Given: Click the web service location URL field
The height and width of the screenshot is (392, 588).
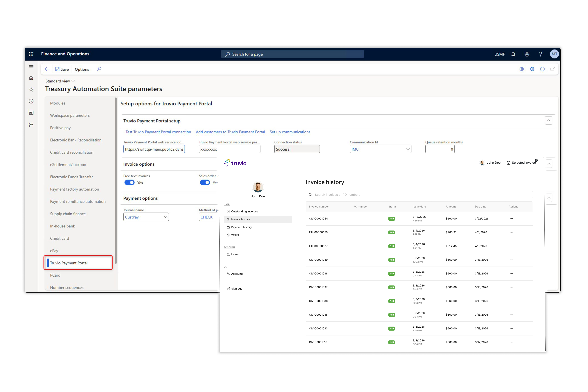Looking at the screenshot, I should coord(154,149).
